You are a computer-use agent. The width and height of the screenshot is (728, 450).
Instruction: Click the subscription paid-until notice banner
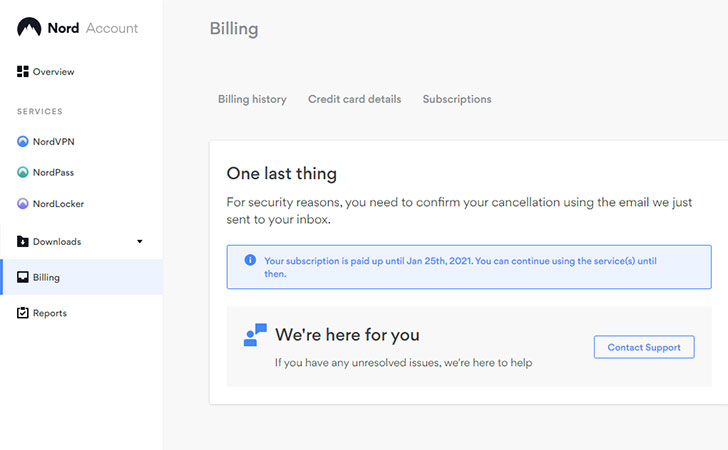click(469, 267)
